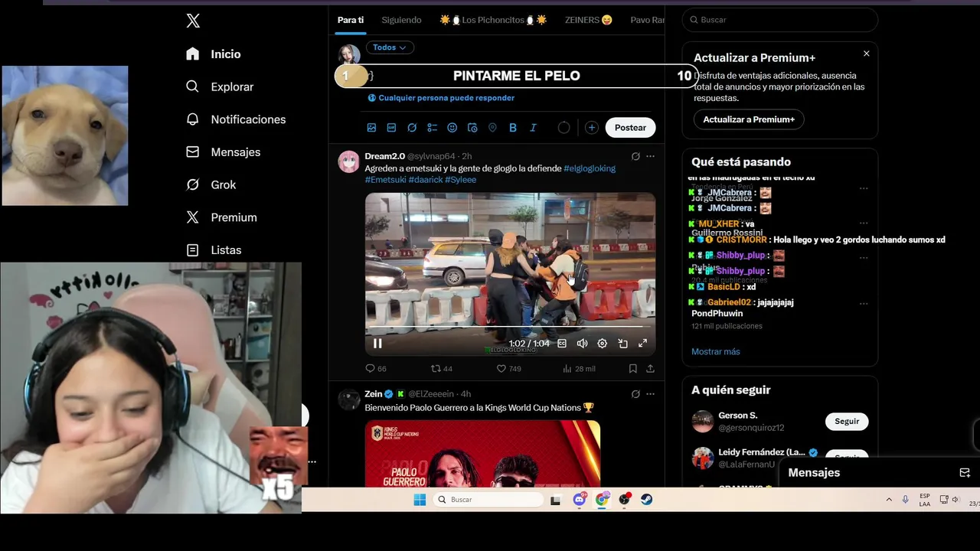Image resolution: width=980 pixels, height=551 pixels.
Task: View analytics showing 28 mil
Action: pos(579,369)
